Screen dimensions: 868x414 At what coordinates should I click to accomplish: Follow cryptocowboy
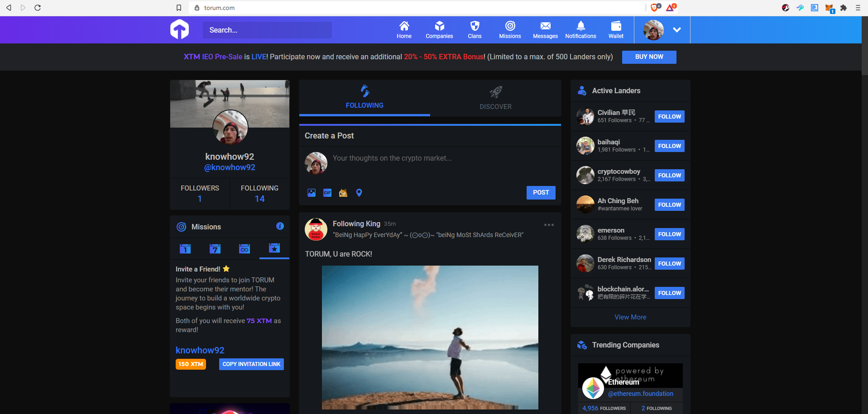(x=669, y=176)
